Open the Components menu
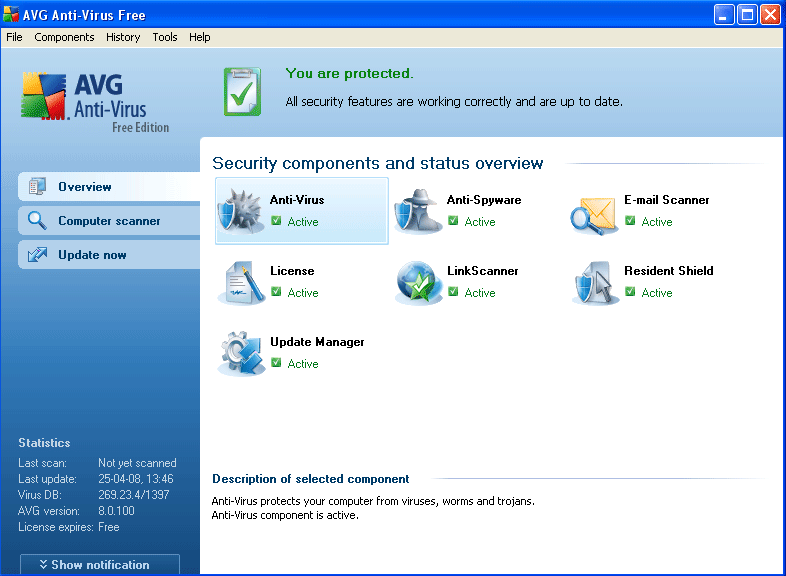 pyautogui.click(x=64, y=37)
